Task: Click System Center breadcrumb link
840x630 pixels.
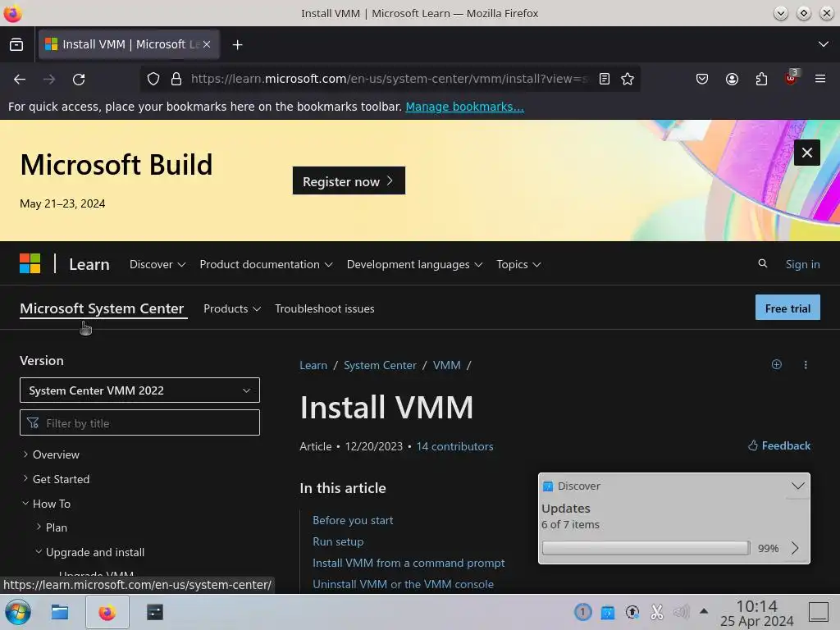Action: pyautogui.click(x=380, y=365)
